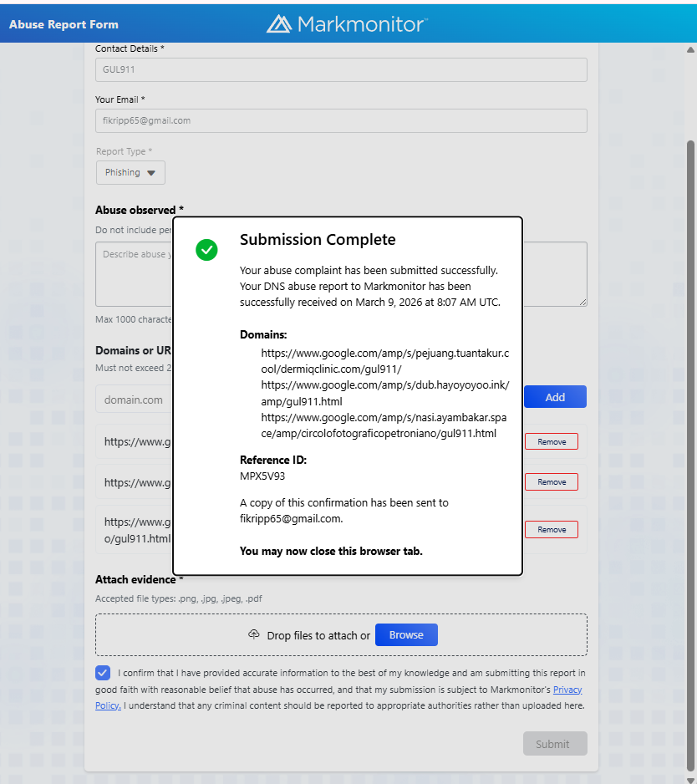Click Browse to attach evidence
Image resolution: width=697 pixels, height=784 pixels.
(406, 635)
